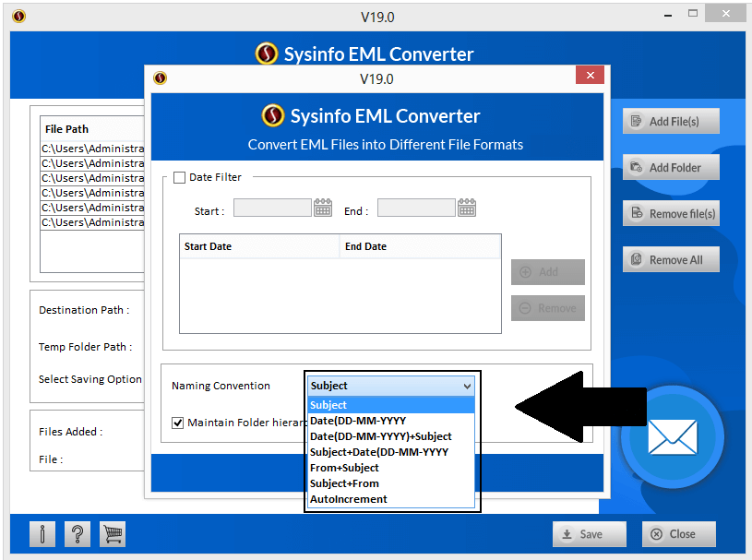Pick From+Subject naming convention

pos(391,468)
